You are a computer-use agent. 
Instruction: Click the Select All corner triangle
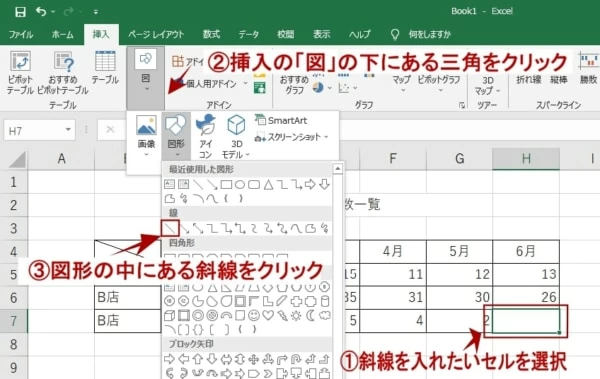pyautogui.click(x=18, y=160)
